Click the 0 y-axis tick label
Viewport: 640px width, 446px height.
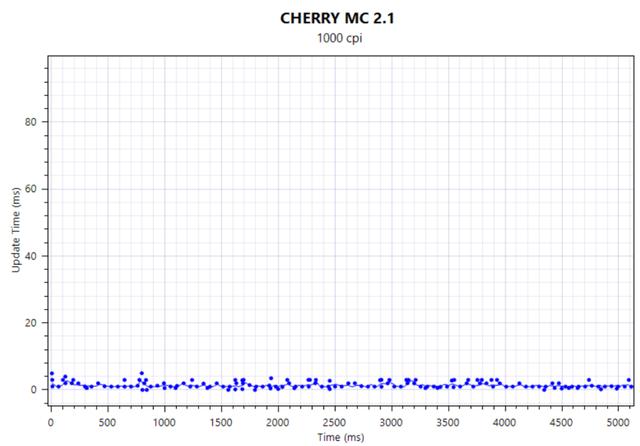(x=33, y=390)
